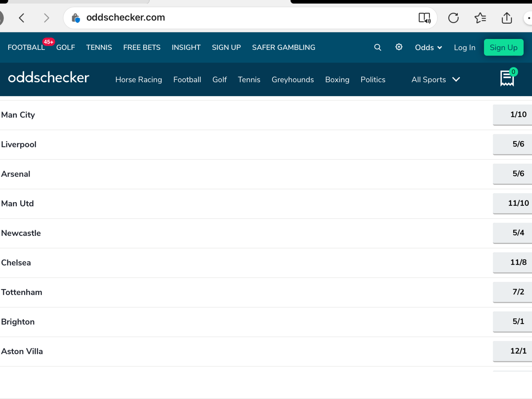Image resolution: width=532 pixels, height=399 pixels.
Task: Select Liverpool odds 5/6
Action: [x=513, y=144]
